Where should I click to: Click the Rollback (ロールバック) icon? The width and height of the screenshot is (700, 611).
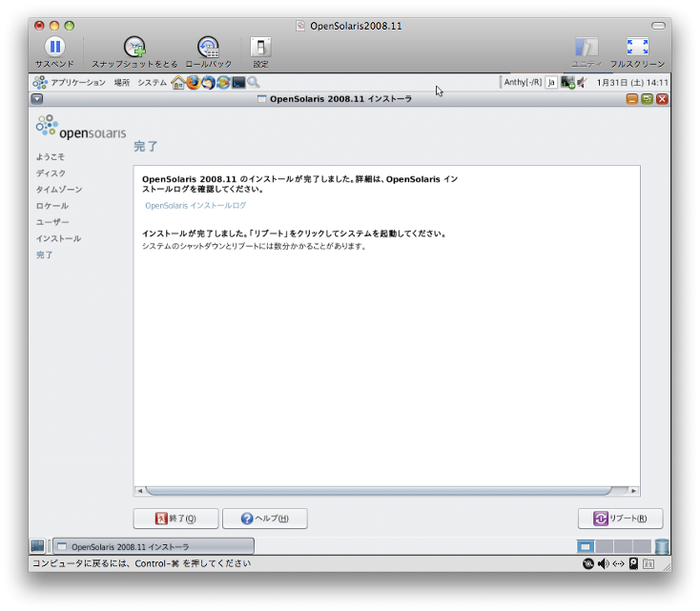pyautogui.click(x=208, y=46)
